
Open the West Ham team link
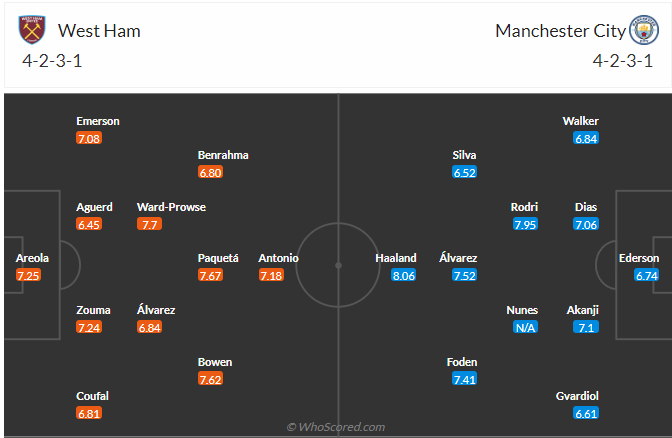99,31
